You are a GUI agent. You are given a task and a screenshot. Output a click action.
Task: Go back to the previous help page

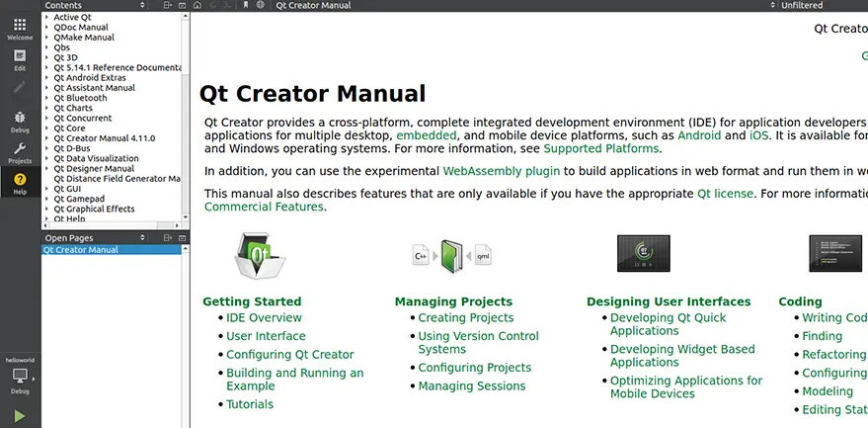click(x=212, y=5)
